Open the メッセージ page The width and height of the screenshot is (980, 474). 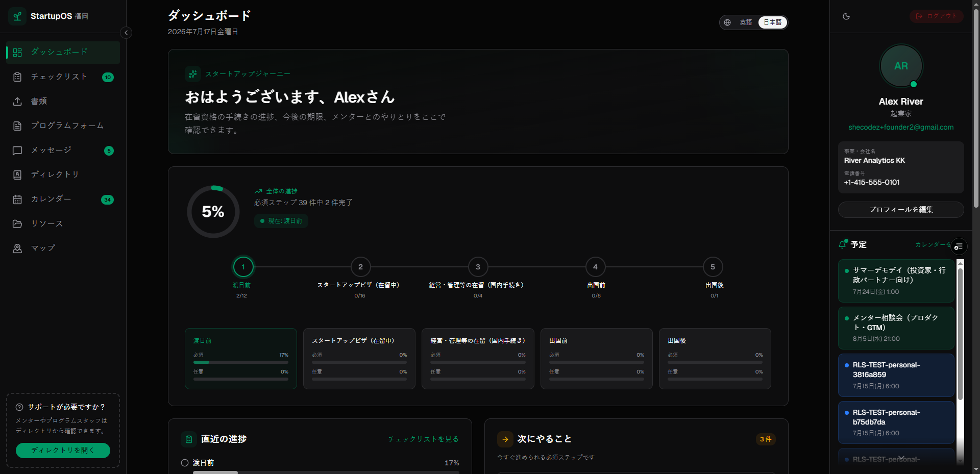click(x=63, y=150)
